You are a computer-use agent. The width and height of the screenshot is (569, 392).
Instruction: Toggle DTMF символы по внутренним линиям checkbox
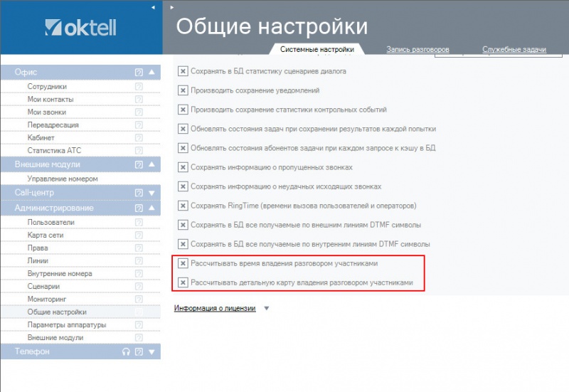tap(183, 244)
